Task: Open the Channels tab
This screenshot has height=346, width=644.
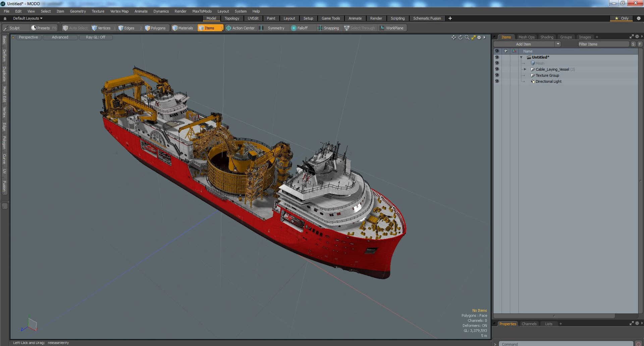Action: coord(529,324)
